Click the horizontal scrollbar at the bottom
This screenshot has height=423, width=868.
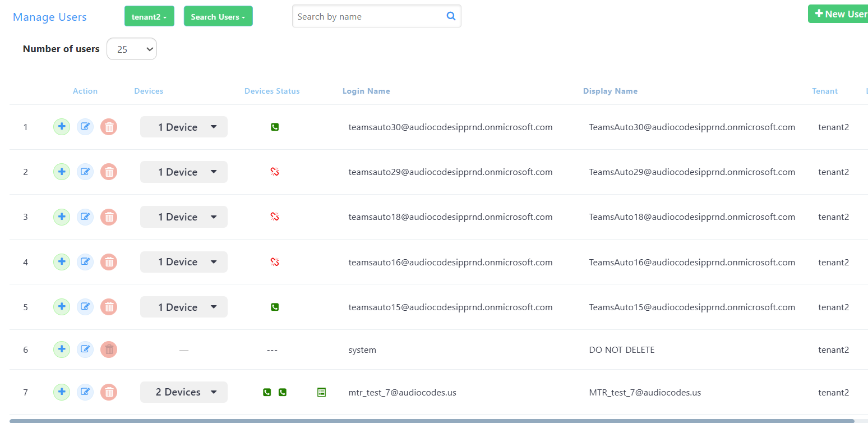[432, 420]
